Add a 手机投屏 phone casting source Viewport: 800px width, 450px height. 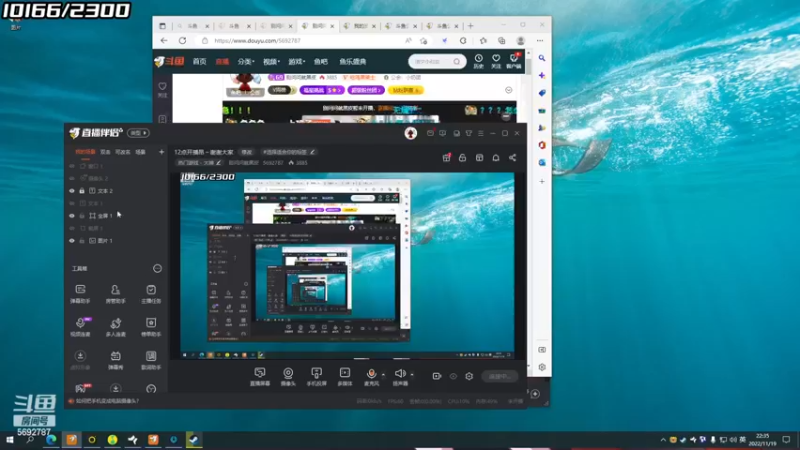pyautogui.click(x=316, y=377)
